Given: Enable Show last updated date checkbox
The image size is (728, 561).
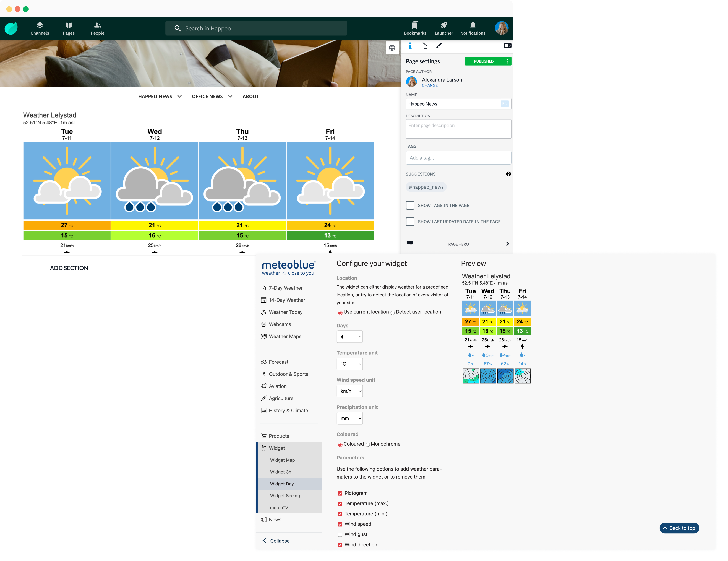Looking at the screenshot, I should 410,222.
